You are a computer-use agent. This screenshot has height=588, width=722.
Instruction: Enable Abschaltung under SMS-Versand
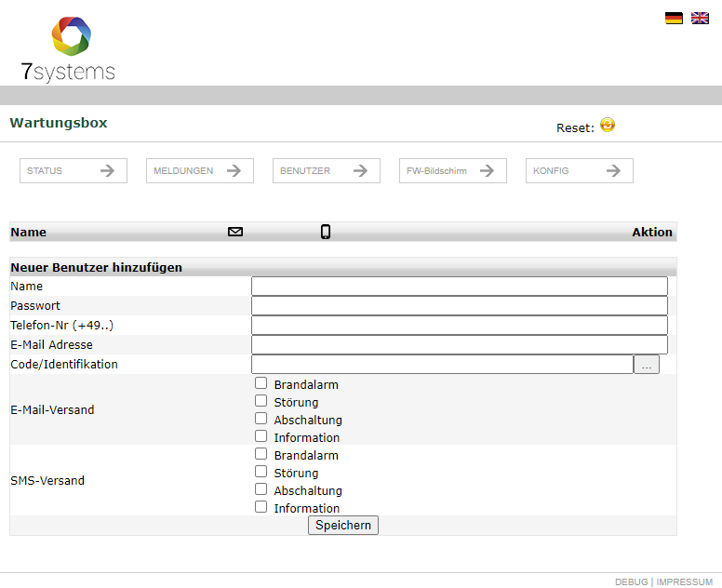click(261, 489)
